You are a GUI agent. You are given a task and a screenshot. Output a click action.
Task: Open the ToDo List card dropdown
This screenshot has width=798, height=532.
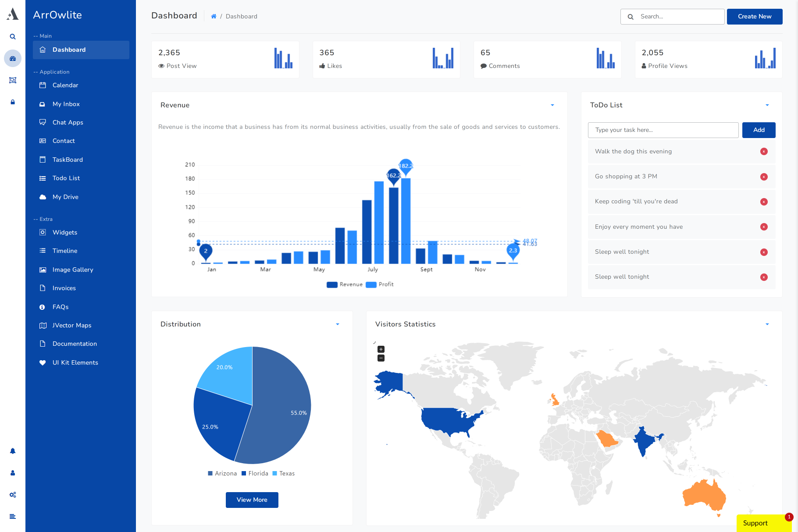tap(767, 105)
